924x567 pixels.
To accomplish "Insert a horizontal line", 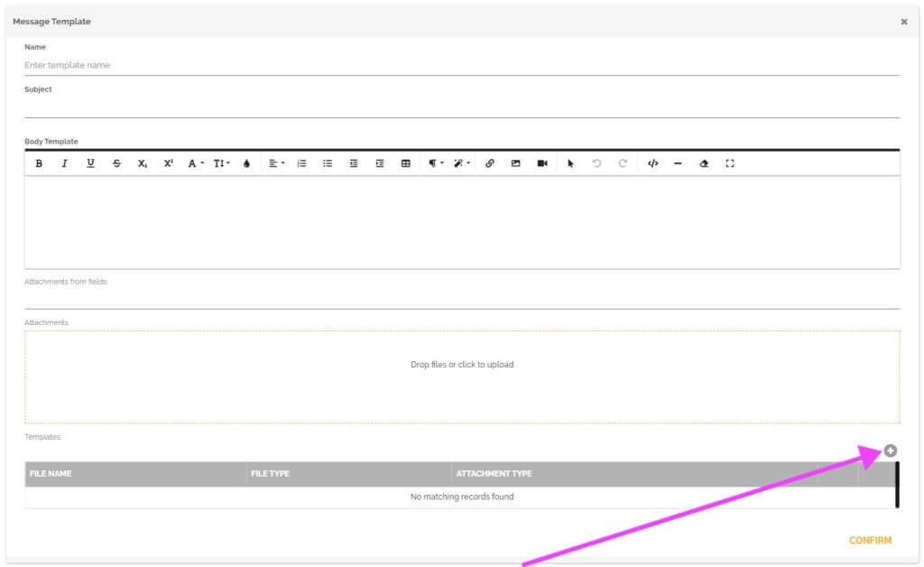I will 678,163.
